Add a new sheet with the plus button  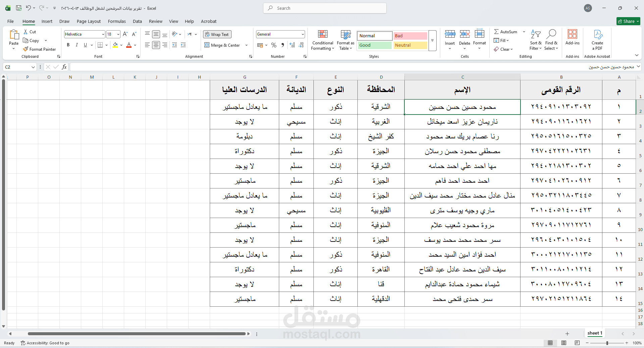(567, 334)
